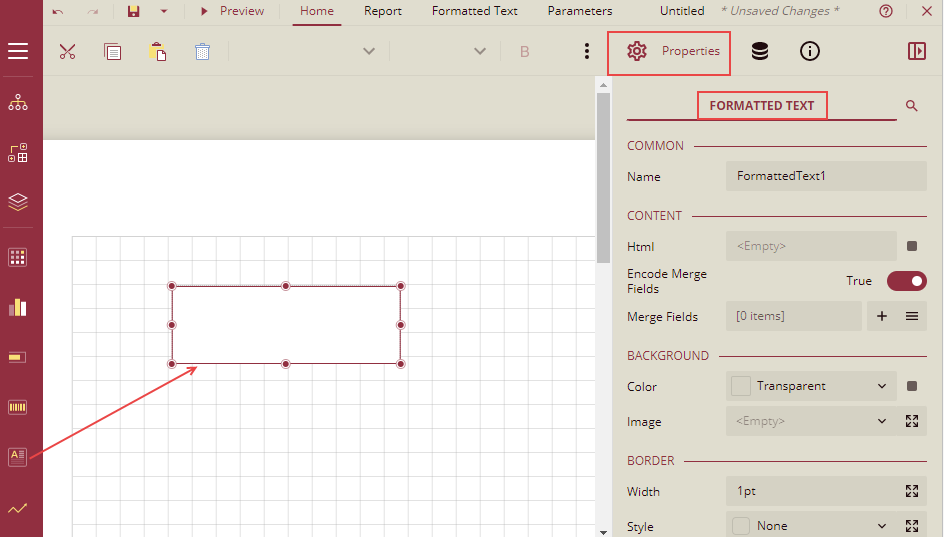The image size is (944, 537).
Task: Open the help question mark icon
Action: [886, 11]
